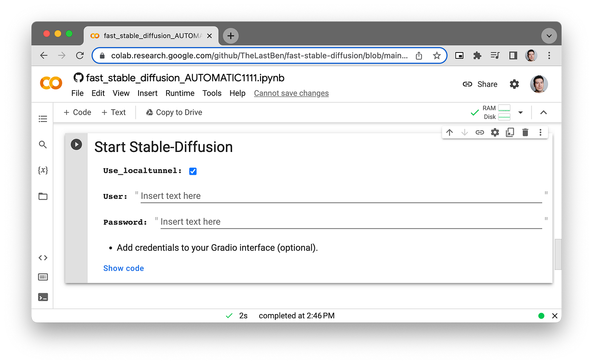Open the Tools menu
Image resolution: width=593 pixels, height=364 pixels.
pos(212,93)
